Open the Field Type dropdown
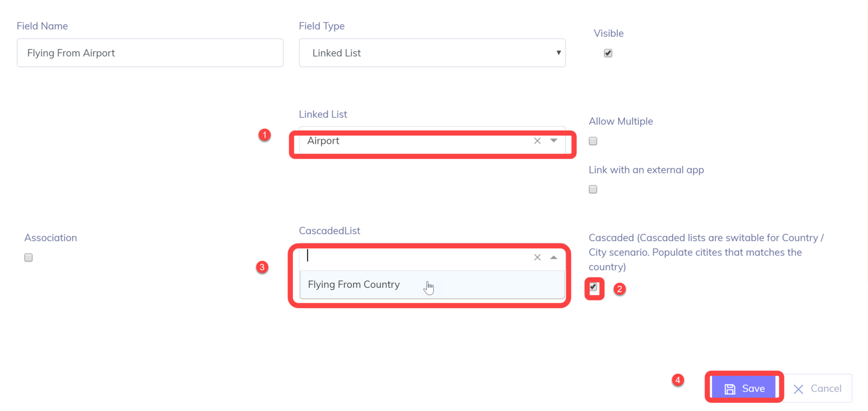Viewport: 868px width, 411px height. [x=432, y=53]
